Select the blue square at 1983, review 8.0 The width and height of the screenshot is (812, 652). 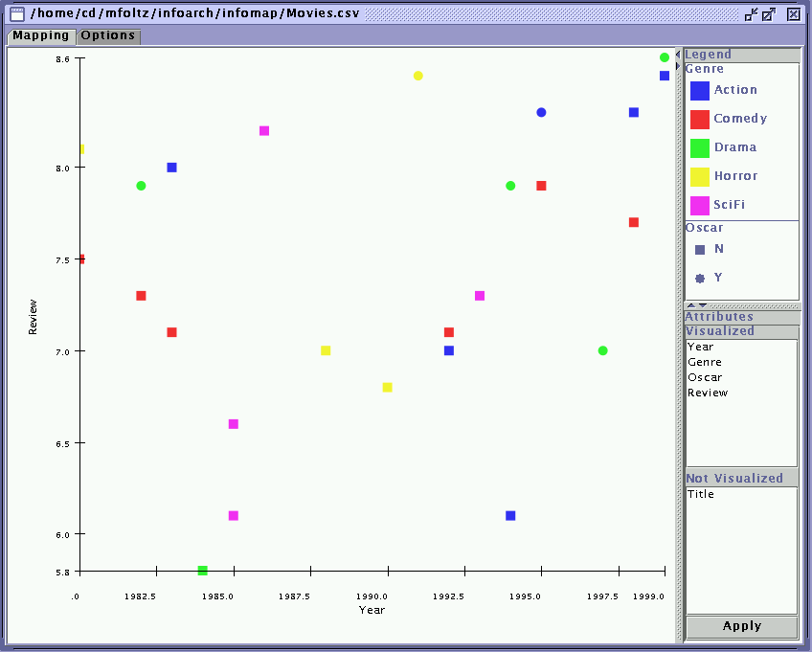click(172, 168)
